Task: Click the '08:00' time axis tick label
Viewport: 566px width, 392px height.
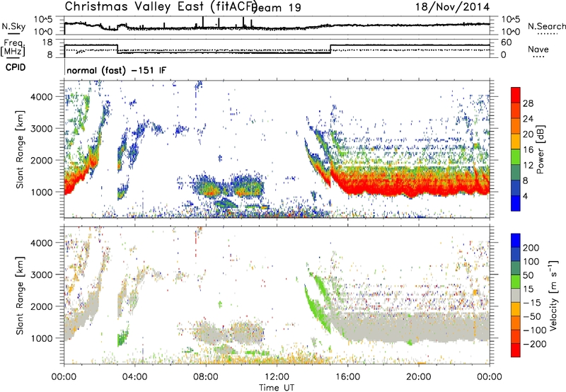Action: [206, 377]
